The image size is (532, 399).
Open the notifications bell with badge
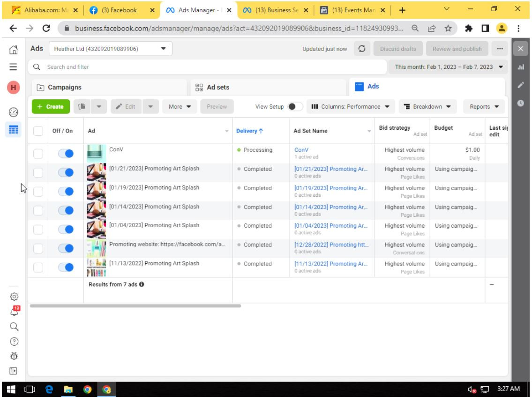(14, 311)
